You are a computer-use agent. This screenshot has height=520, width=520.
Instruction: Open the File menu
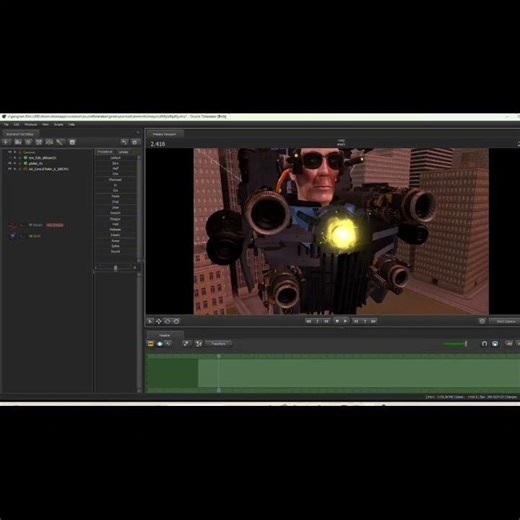[6, 124]
